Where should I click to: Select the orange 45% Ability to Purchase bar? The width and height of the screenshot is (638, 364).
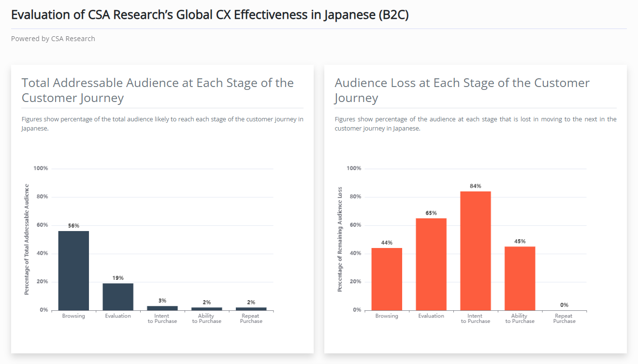520,278
